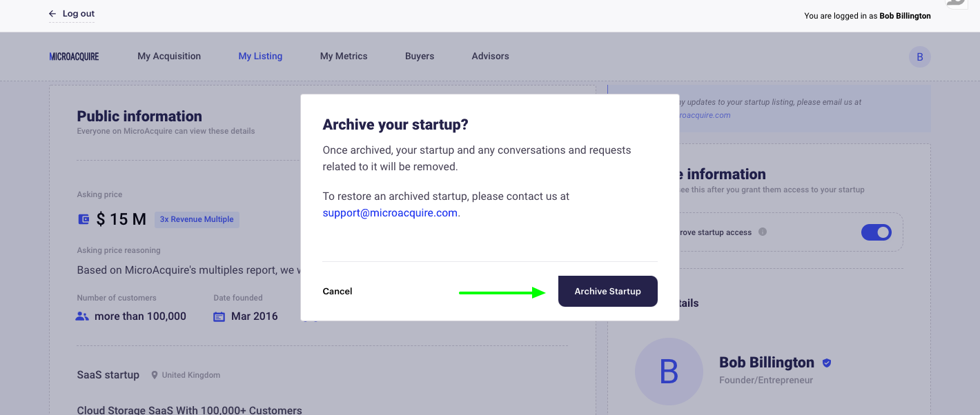Switch to the My Metrics tab
This screenshot has width=980, height=415.
pyautogui.click(x=344, y=57)
